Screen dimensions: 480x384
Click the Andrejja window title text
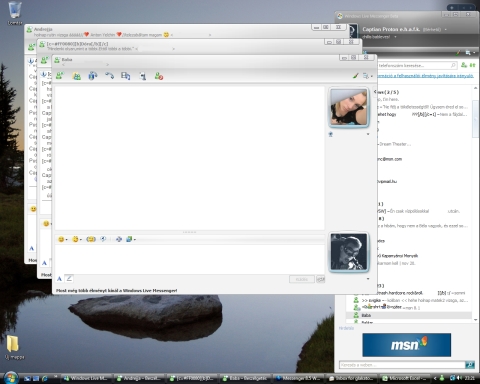43,29
